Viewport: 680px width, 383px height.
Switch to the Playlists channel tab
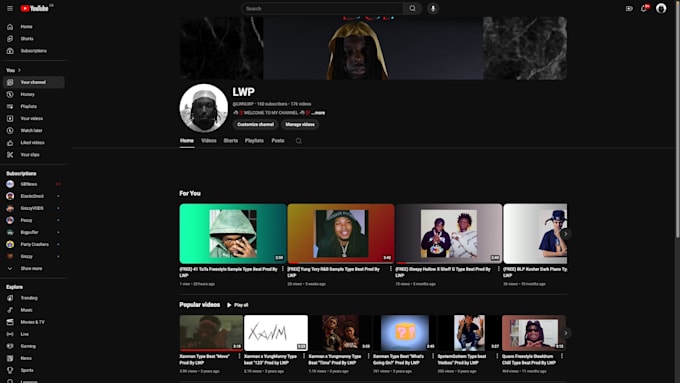click(x=254, y=141)
